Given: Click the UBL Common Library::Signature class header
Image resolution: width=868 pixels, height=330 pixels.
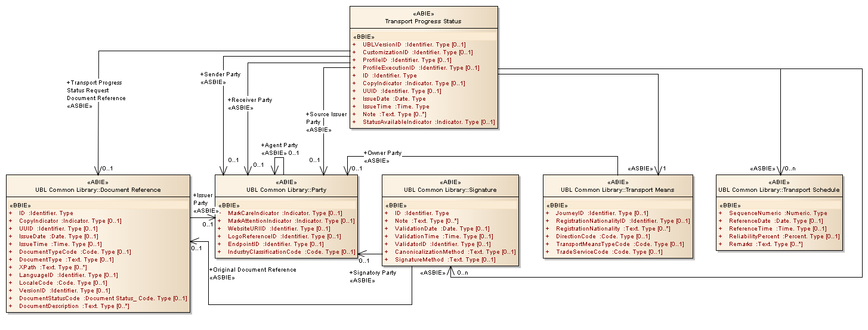Looking at the screenshot, I should coord(450,190).
